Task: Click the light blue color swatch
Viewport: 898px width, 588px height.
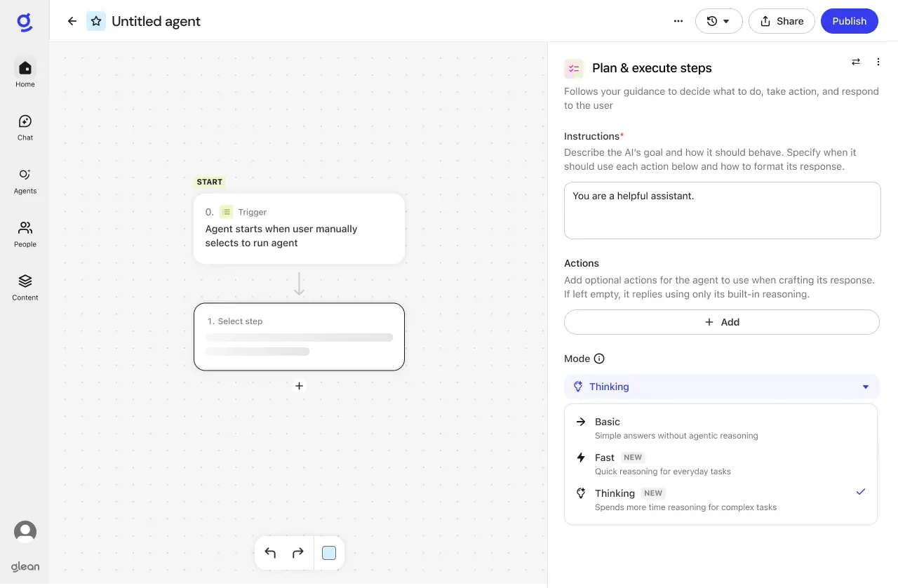Action: pos(329,553)
